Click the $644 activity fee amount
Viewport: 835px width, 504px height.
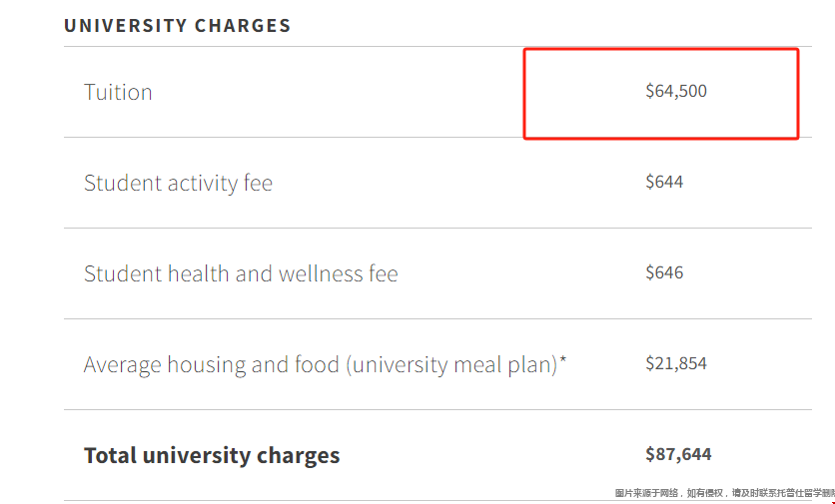(664, 182)
